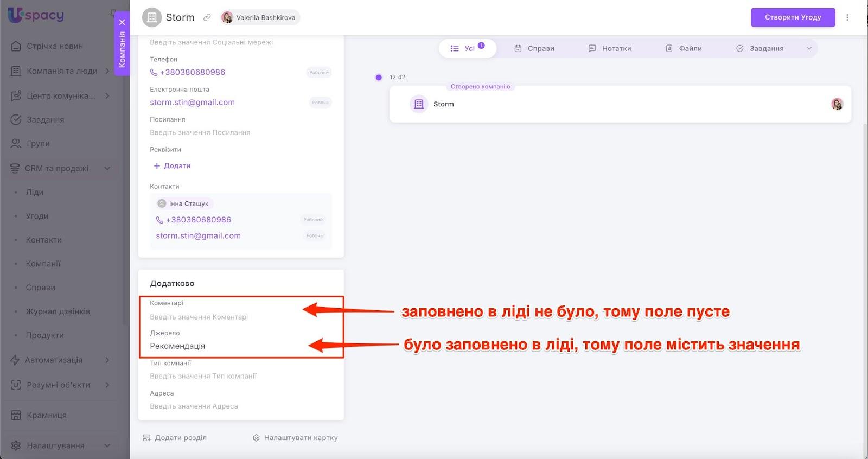Click the user avatar in the timeline card
The image size is (868, 459).
point(837,104)
